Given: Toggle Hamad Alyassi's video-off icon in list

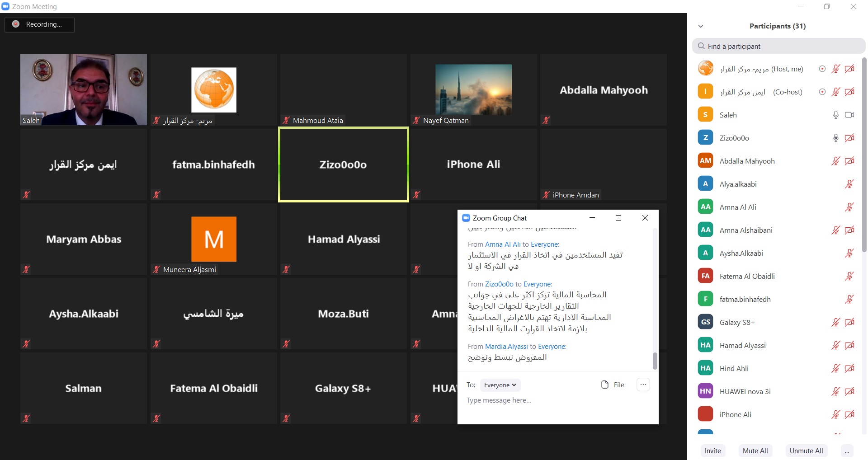Looking at the screenshot, I should pyautogui.click(x=849, y=345).
